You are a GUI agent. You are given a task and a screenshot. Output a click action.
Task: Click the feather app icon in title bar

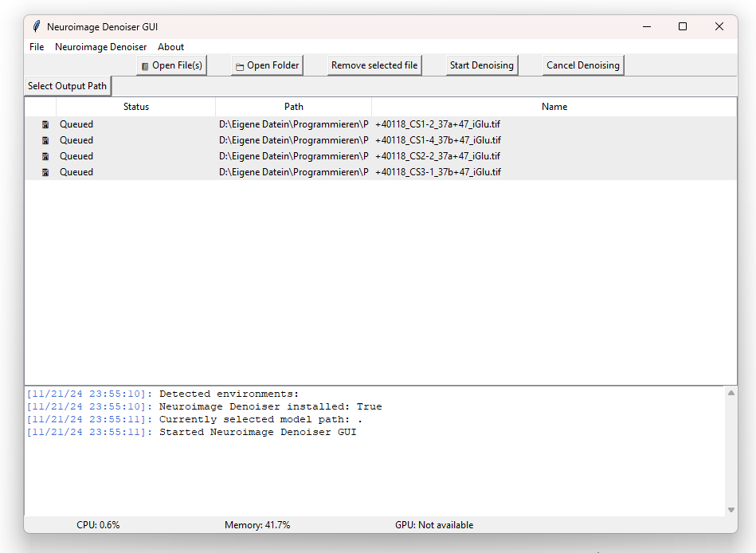pyautogui.click(x=36, y=26)
